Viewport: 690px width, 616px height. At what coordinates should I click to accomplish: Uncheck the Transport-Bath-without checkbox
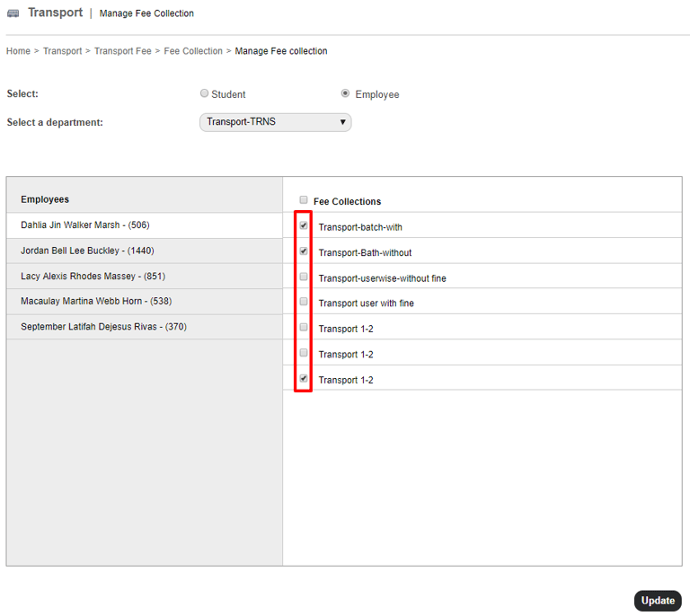[304, 251]
